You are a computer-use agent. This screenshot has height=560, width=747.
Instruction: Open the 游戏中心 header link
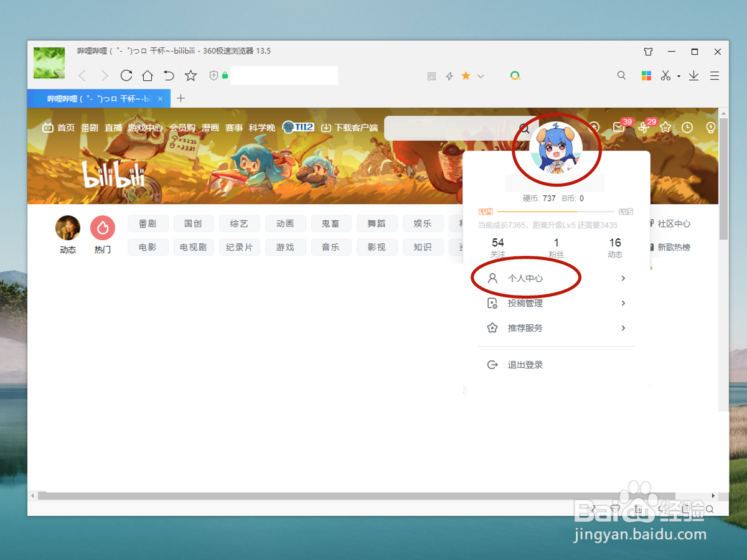pyautogui.click(x=146, y=128)
